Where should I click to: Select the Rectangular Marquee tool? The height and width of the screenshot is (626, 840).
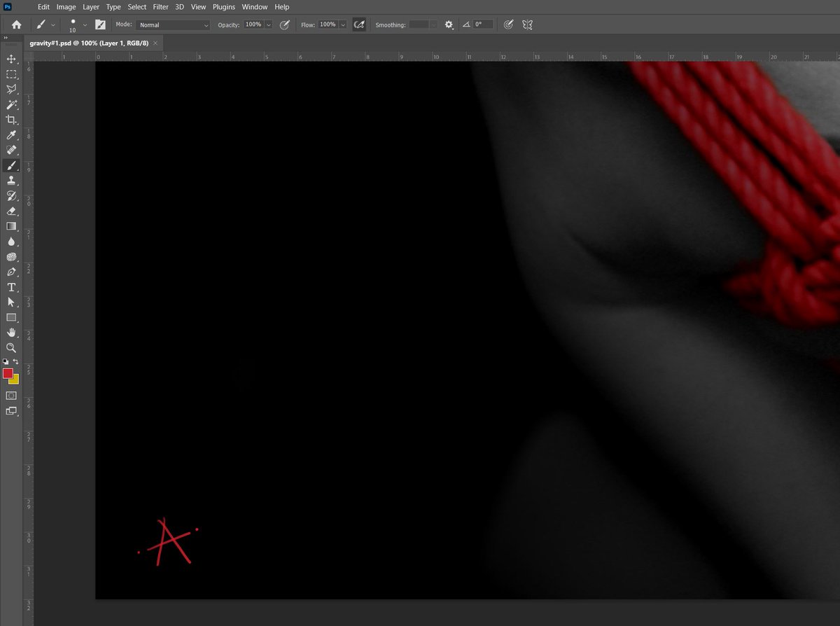point(11,74)
